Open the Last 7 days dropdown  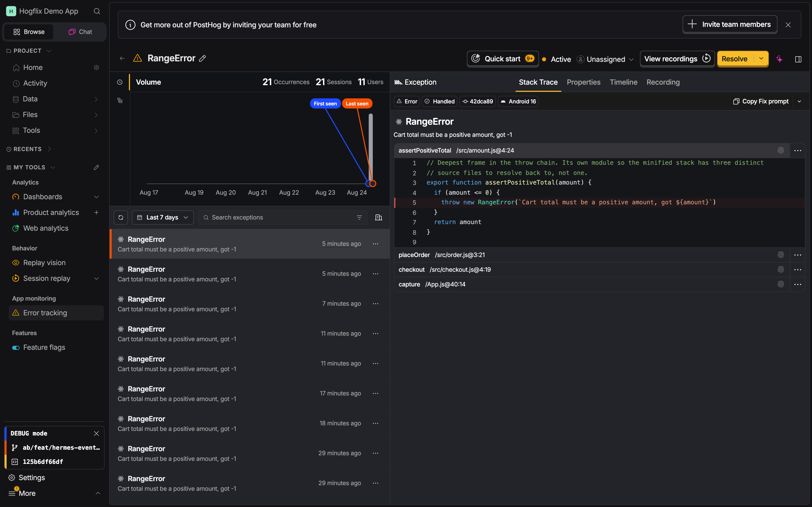click(x=163, y=217)
